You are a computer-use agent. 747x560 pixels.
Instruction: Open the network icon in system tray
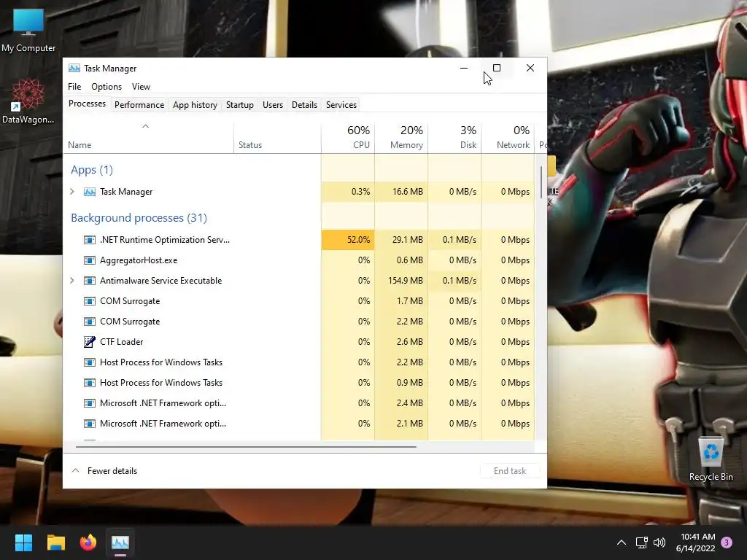(x=641, y=542)
